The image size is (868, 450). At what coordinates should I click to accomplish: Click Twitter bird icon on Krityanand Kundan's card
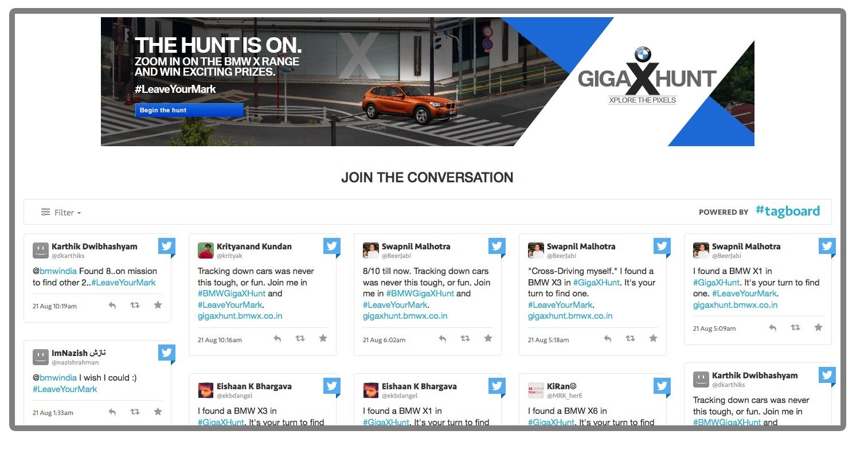click(x=332, y=246)
